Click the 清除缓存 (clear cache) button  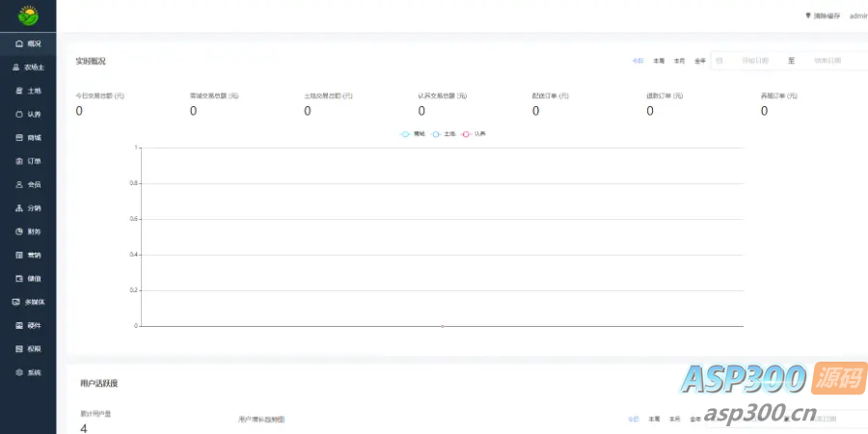pyautogui.click(x=823, y=16)
